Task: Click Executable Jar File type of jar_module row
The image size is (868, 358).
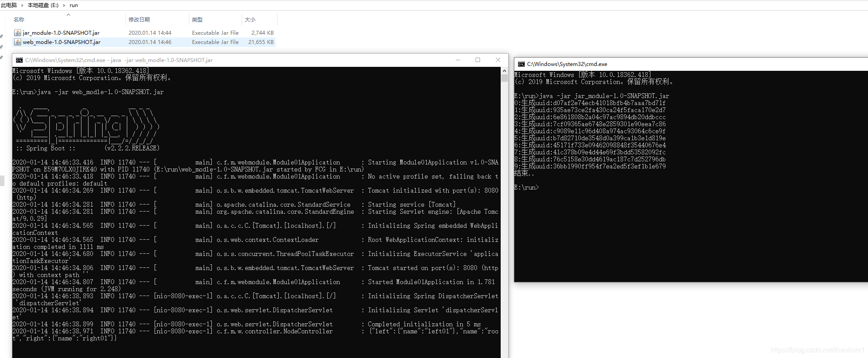Action: pyautogui.click(x=215, y=33)
